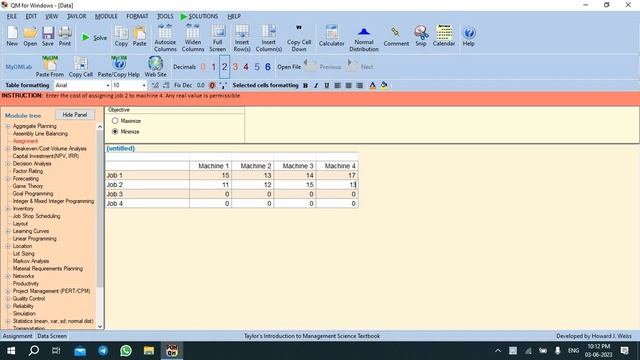Click the MyOMLab link
Image resolution: width=640 pixels, height=360 pixels.
coord(19,67)
